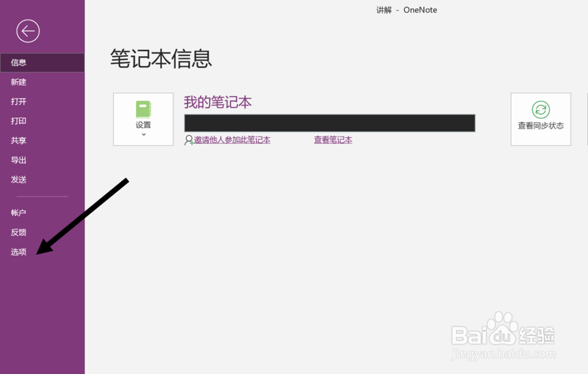This screenshot has height=374, width=588.
Task: Open the 反馈 page
Action: tap(42, 232)
